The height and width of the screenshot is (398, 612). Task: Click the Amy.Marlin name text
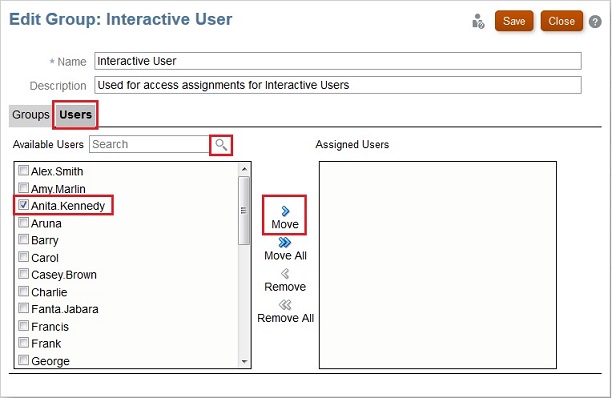(x=58, y=189)
